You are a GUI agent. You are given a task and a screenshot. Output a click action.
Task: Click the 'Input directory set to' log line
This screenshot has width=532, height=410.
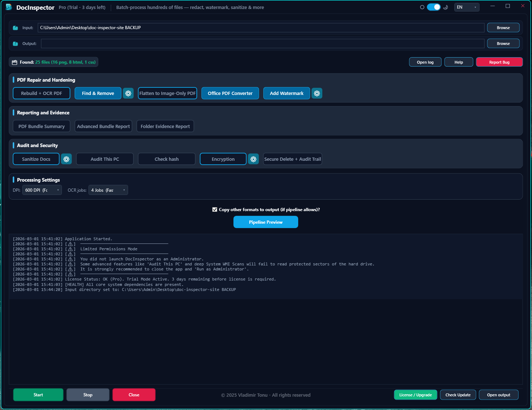(124, 290)
